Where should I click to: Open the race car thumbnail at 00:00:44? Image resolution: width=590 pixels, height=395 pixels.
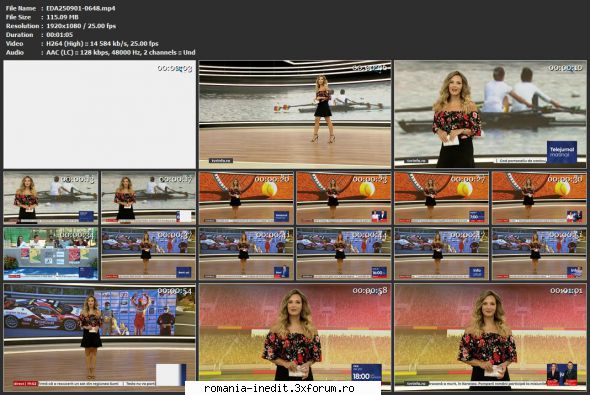(x=344, y=254)
